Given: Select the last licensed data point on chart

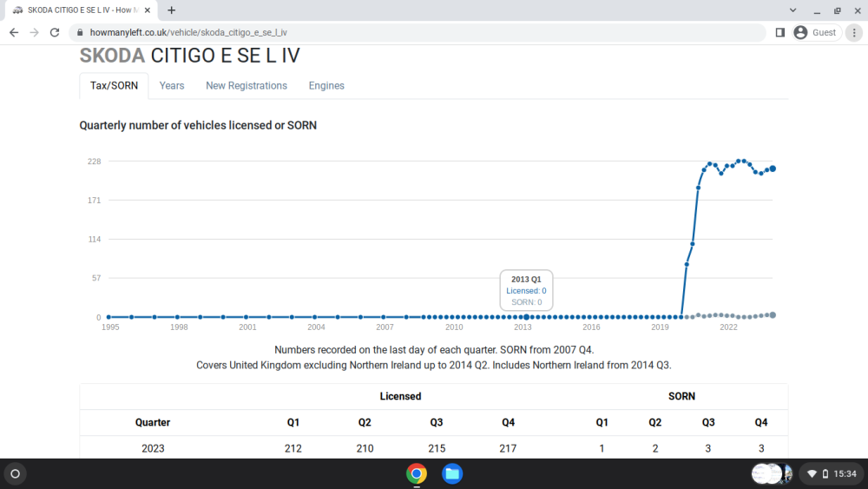Looking at the screenshot, I should click(x=773, y=169).
